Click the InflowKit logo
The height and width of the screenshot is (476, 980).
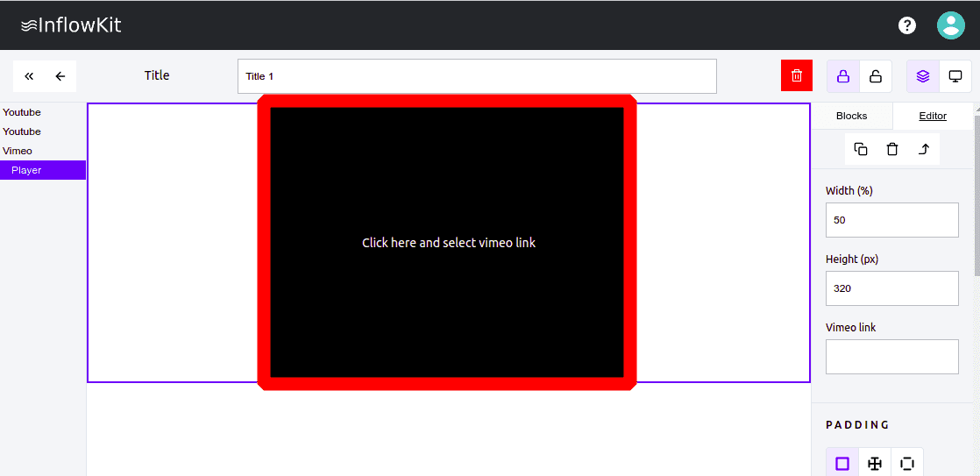pyautogui.click(x=71, y=25)
